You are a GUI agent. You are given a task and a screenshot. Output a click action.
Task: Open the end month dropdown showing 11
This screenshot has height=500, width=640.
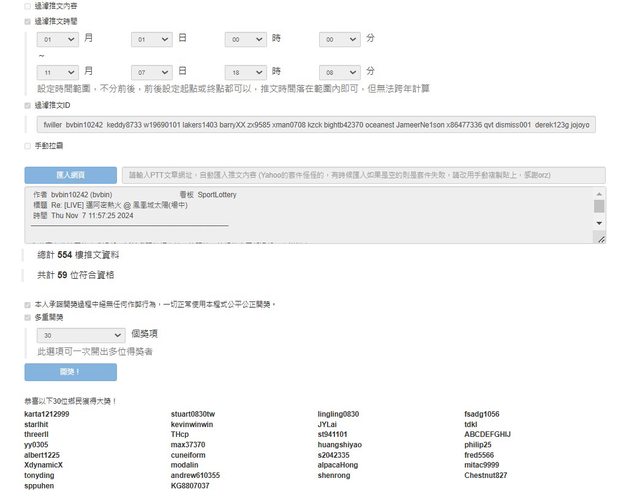[x=57, y=72]
